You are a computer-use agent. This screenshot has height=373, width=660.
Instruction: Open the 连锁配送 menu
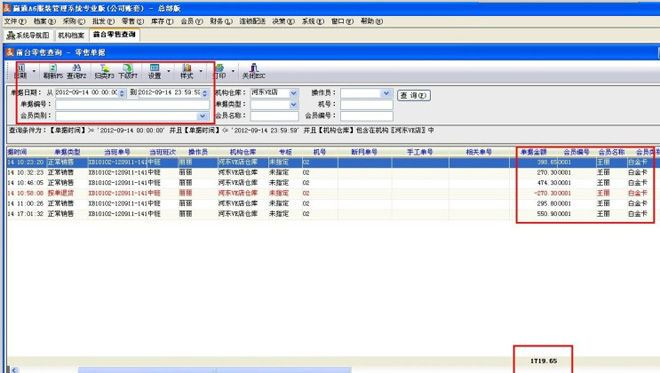tap(252, 21)
